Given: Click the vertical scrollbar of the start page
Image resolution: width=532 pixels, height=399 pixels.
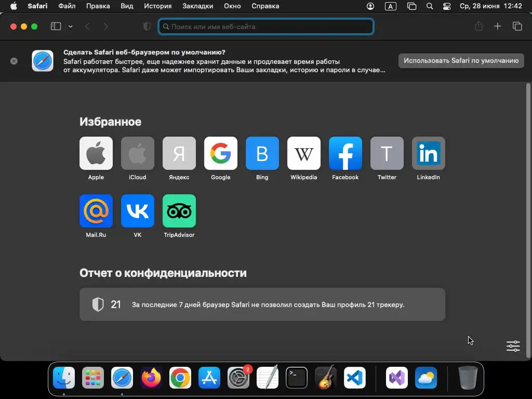Looking at the screenshot, I should 528,220.
